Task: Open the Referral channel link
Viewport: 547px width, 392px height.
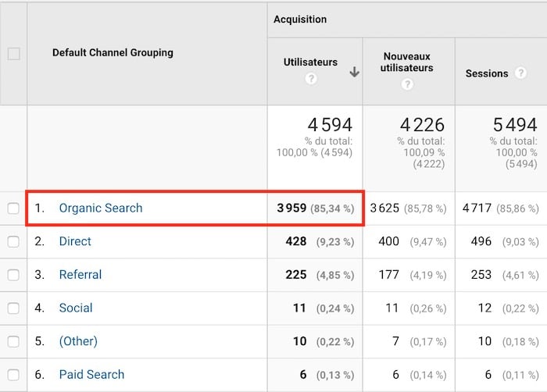Action: coord(80,275)
